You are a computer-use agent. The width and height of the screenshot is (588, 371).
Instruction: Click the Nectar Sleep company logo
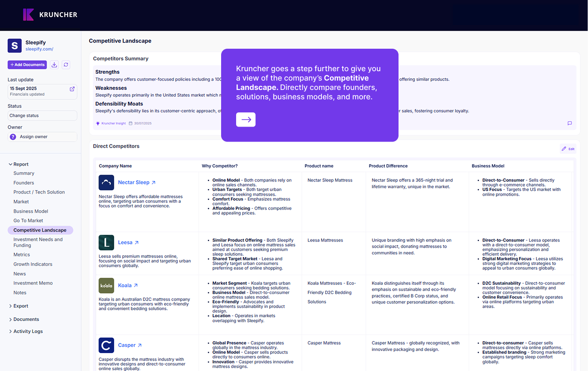pos(106,182)
